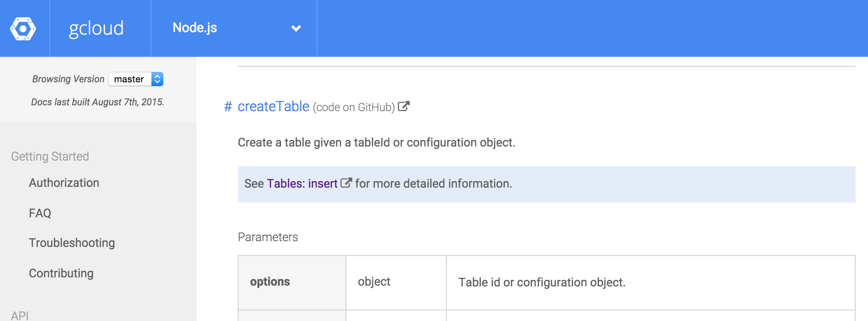This screenshot has width=868, height=321.
Task: Click the API section heading in the sidebar
Action: point(20,316)
